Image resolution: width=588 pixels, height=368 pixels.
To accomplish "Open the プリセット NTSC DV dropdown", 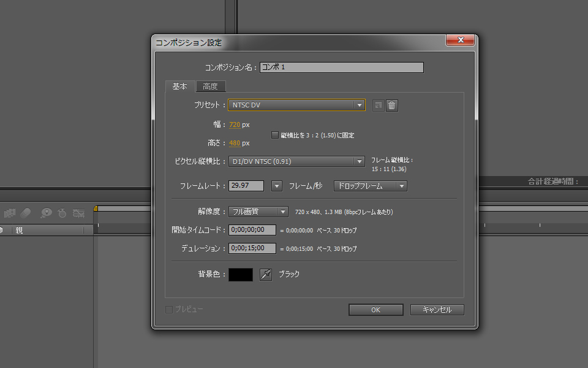I will [296, 105].
